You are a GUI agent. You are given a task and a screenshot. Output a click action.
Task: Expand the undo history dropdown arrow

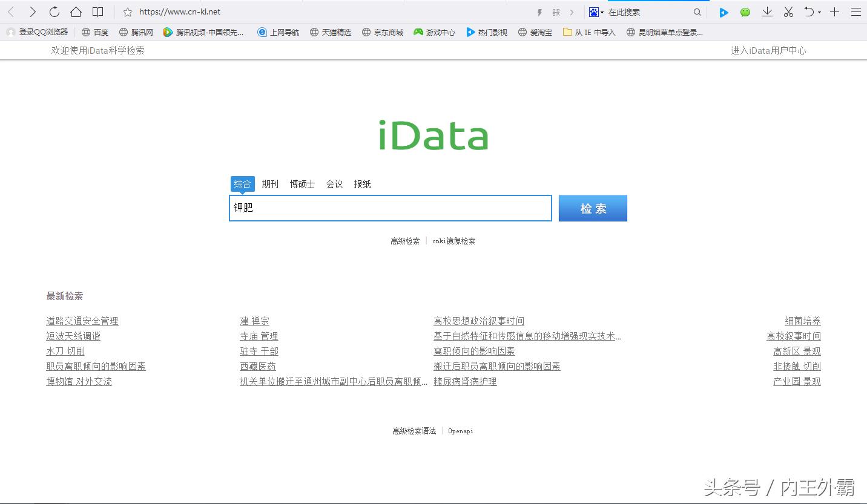818,11
